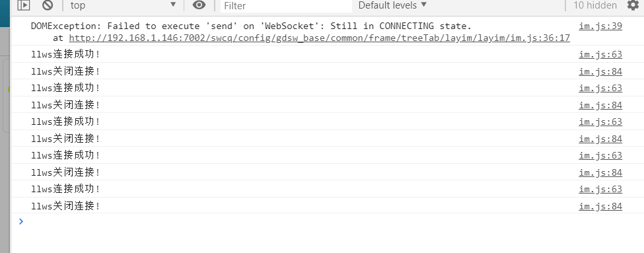
Task: Focus the Filter input field
Action: click(x=287, y=6)
